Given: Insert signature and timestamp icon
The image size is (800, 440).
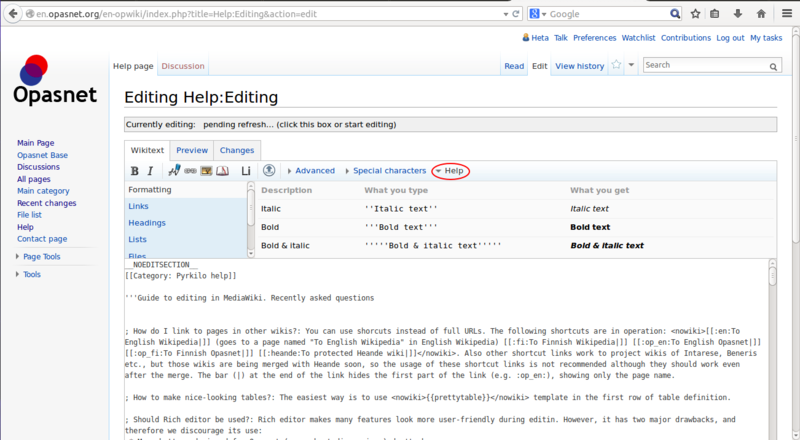Looking at the screenshot, I should click(175, 171).
